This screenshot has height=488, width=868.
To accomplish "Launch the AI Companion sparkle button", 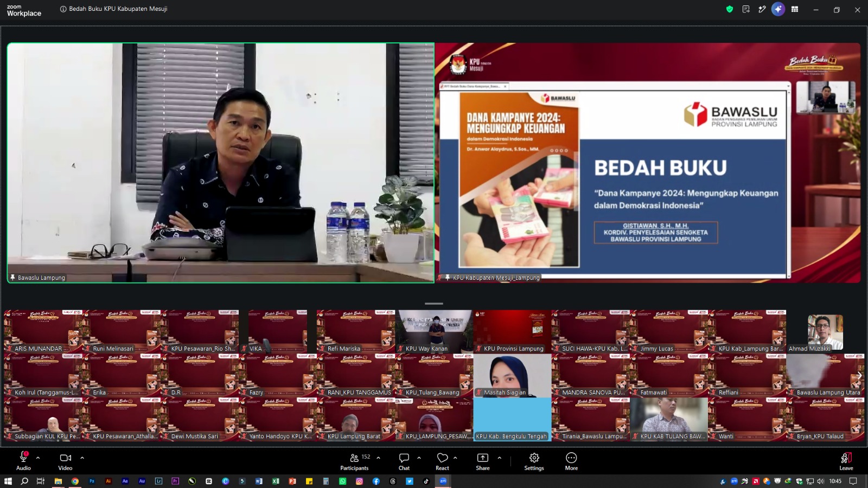I will [778, 9].
